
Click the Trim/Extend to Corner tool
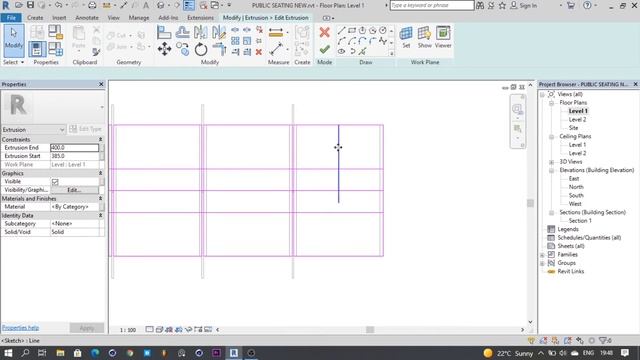pyautogui.click(x=219, y=49)
